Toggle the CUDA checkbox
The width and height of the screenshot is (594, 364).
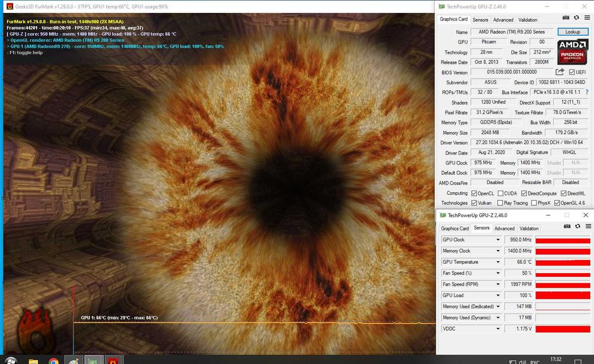tap(500, 193)
